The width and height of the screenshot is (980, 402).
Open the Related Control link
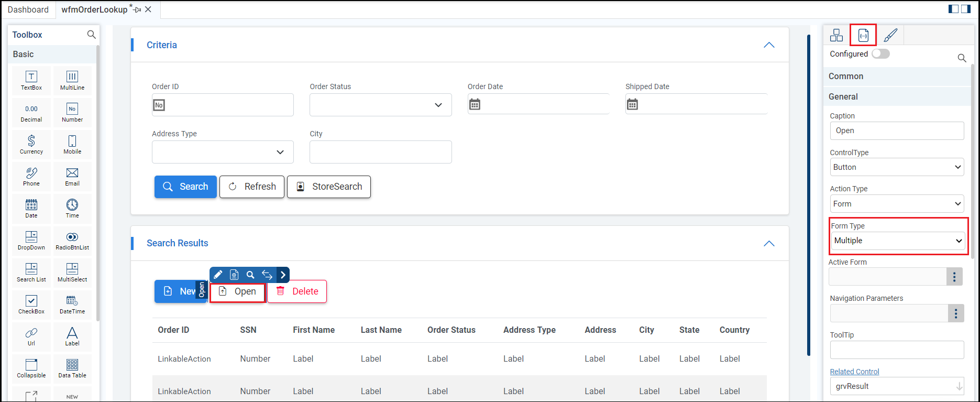point(854,372)
